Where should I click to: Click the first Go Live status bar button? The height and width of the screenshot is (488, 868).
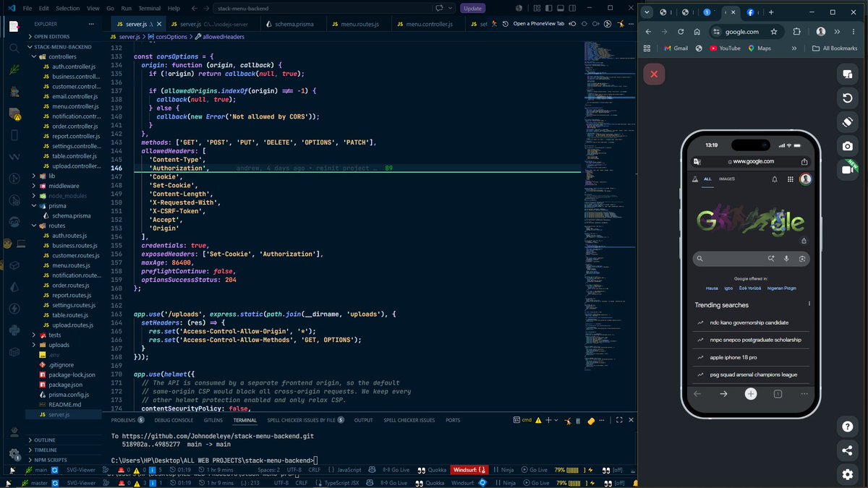(x=396, y=470)
